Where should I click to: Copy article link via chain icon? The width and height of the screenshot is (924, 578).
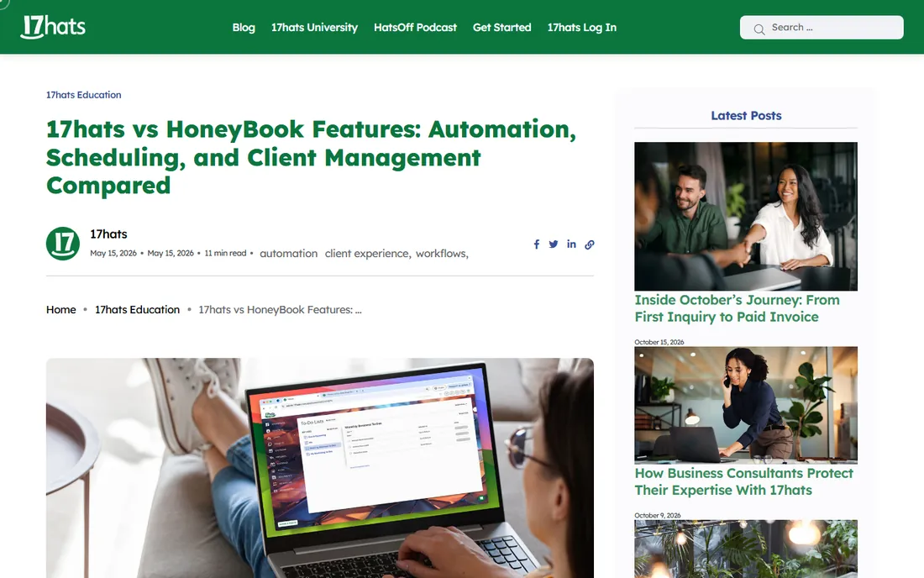(x=590, y=244)
